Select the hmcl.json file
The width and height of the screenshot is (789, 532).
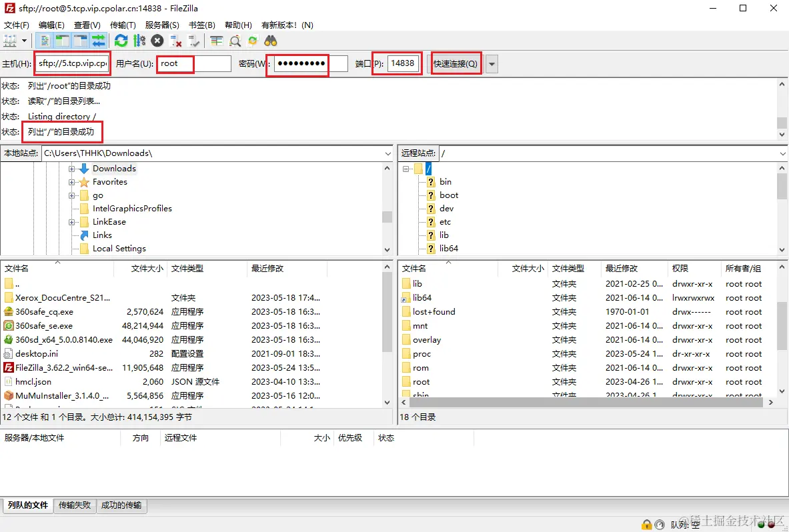[x=33, y=382]
